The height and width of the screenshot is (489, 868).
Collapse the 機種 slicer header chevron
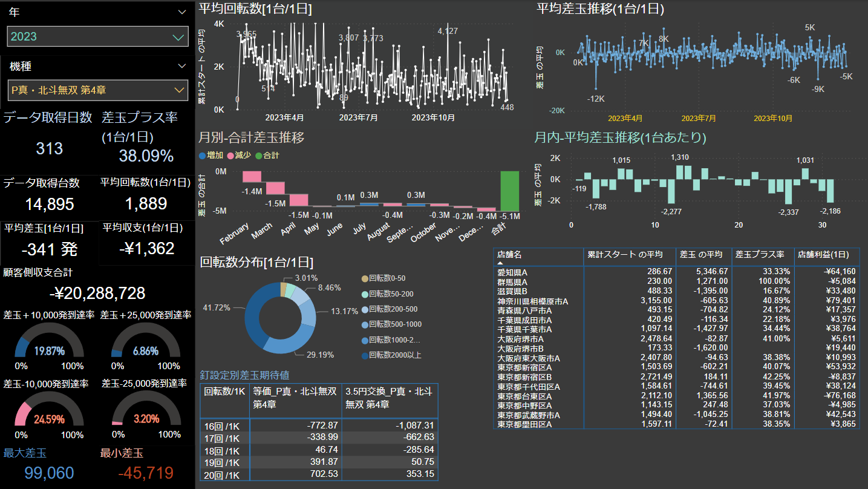point(182,66)
